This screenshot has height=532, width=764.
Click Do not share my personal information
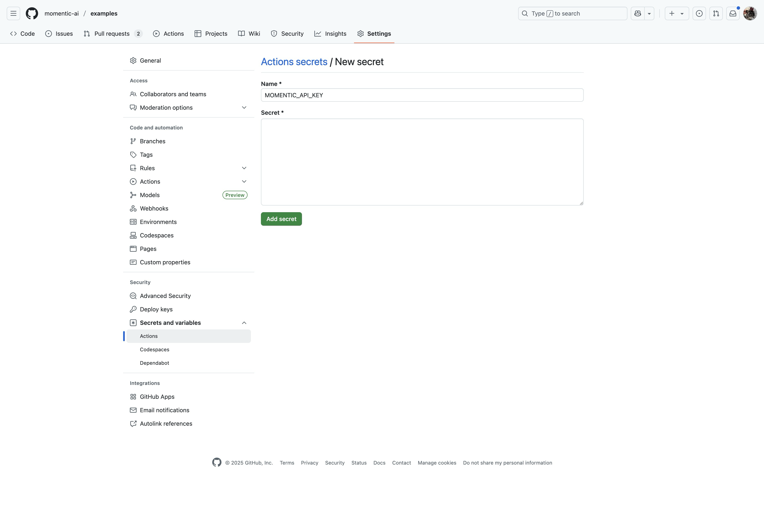pyautogui.click(x=507, y=463)
